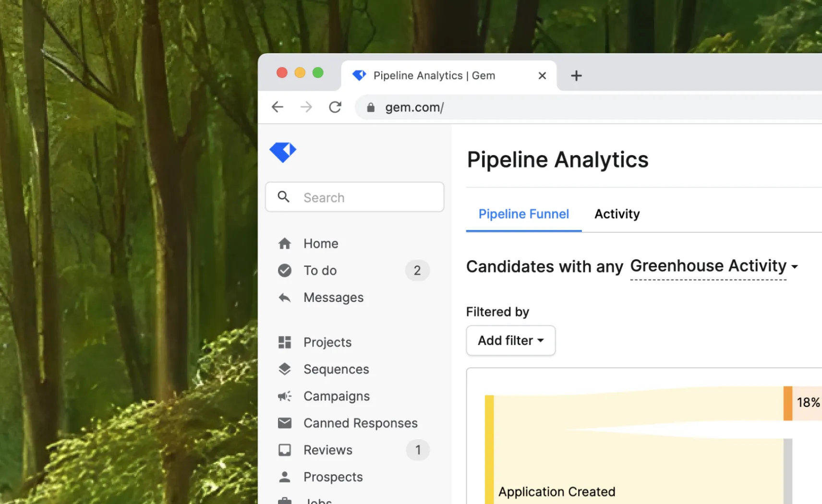The width and height of the screenshot is (822, 504).
Task: Close the Pipeline Analytics browser tab
Action: (542, 76)
